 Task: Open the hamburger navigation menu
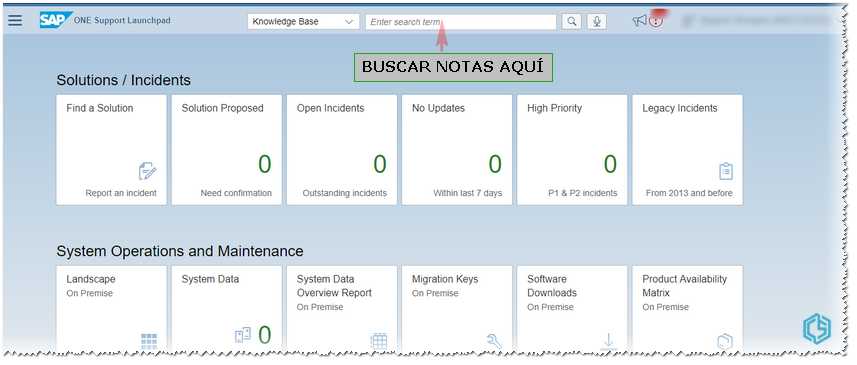(x=15, y=20)
